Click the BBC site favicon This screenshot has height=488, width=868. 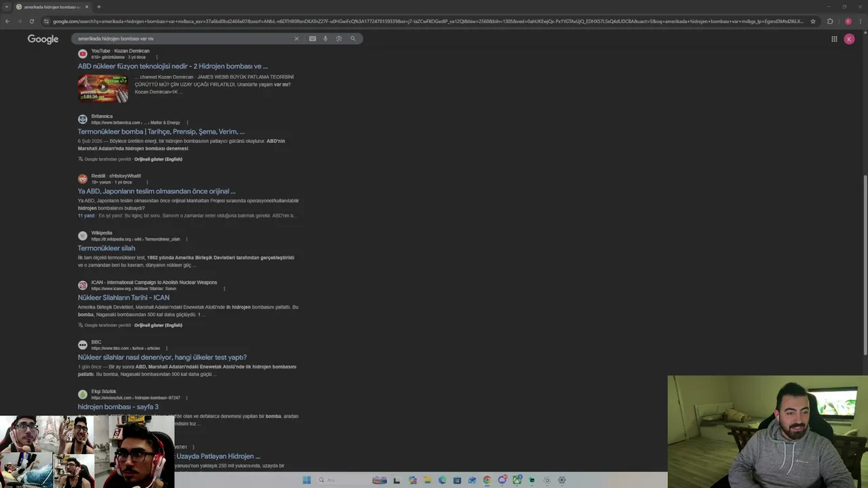point(83,345)
